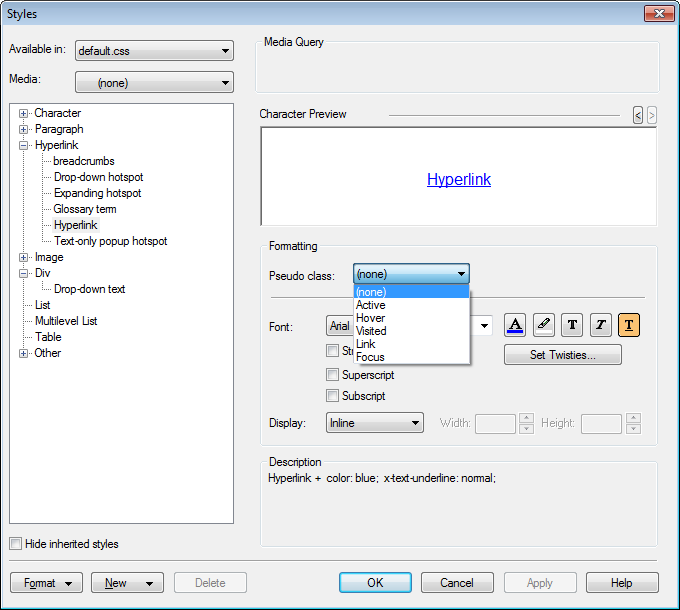
Task: Show previous preview using left arrow
Action: pyautogui.click(x=638, y=116)
